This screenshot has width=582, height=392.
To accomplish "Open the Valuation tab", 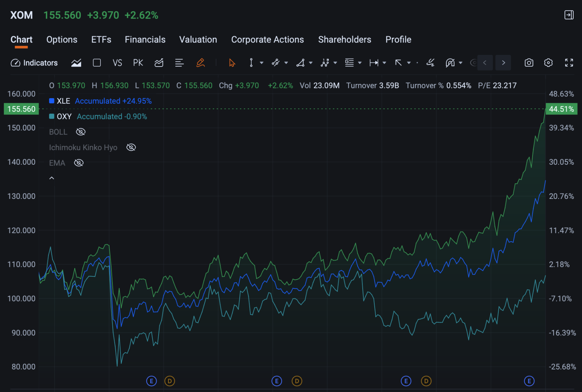I will (x=198, y=40).
